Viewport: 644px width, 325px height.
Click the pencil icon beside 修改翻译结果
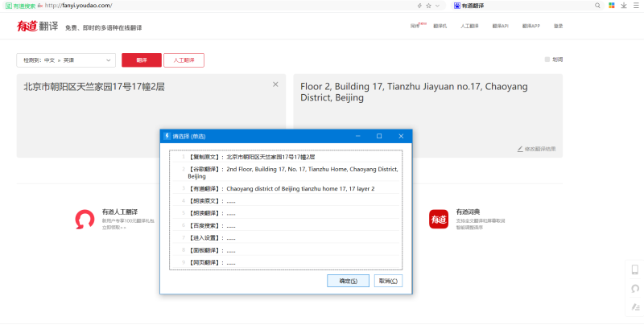coord(520,149)
